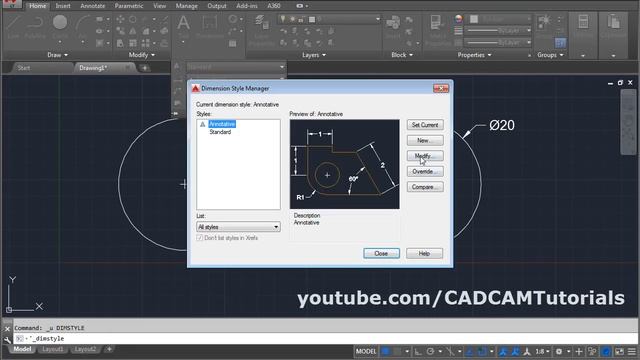Click the Isolate Objects icon in status bar
Image resolution: width=640 pixels, height=360 pixels.
click(x=592, y=351)
